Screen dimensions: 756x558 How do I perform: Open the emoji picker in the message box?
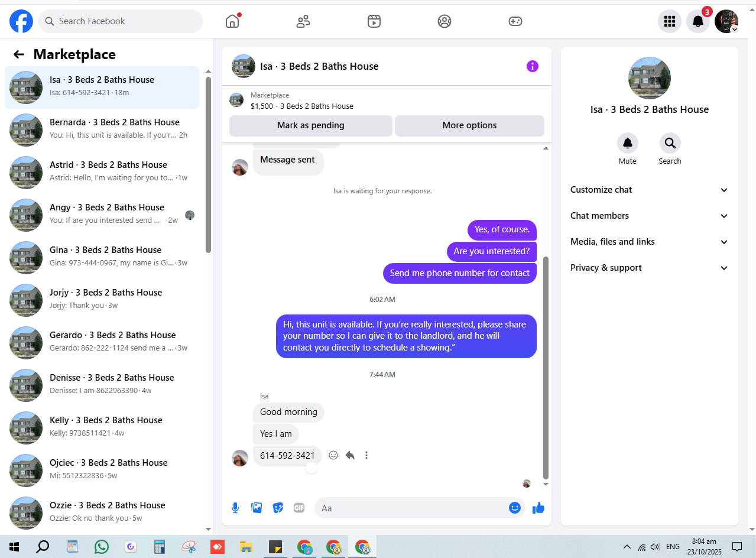click(515, 508)
